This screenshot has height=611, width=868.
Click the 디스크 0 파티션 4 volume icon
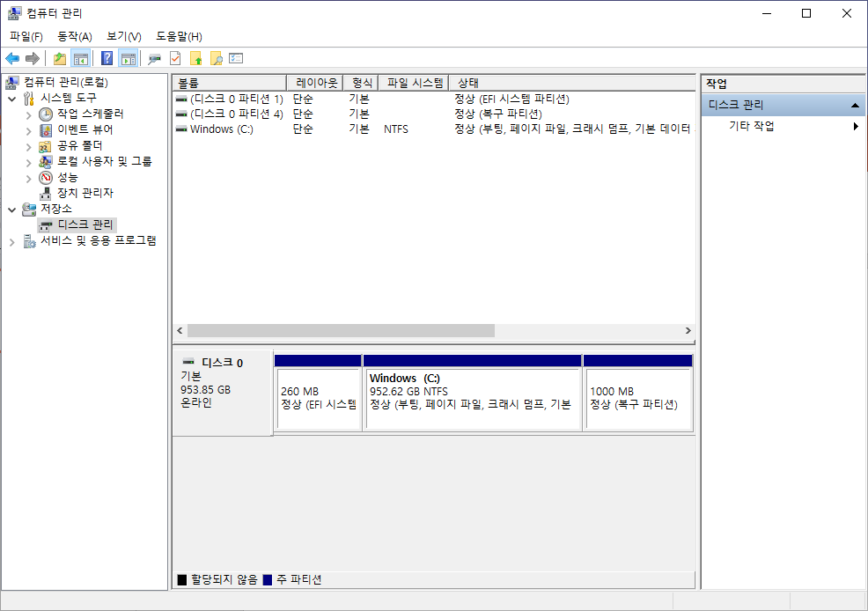pyautogui.click(x=181, y=114)
